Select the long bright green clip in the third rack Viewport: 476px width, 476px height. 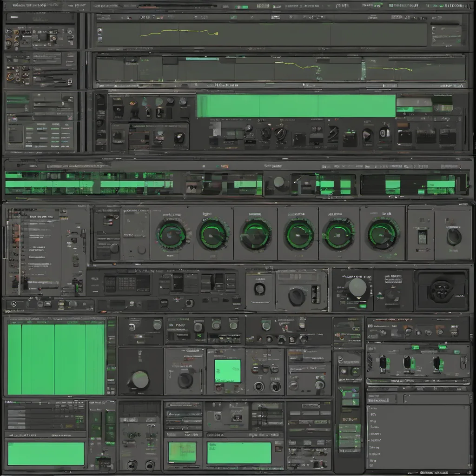(296, 106)
